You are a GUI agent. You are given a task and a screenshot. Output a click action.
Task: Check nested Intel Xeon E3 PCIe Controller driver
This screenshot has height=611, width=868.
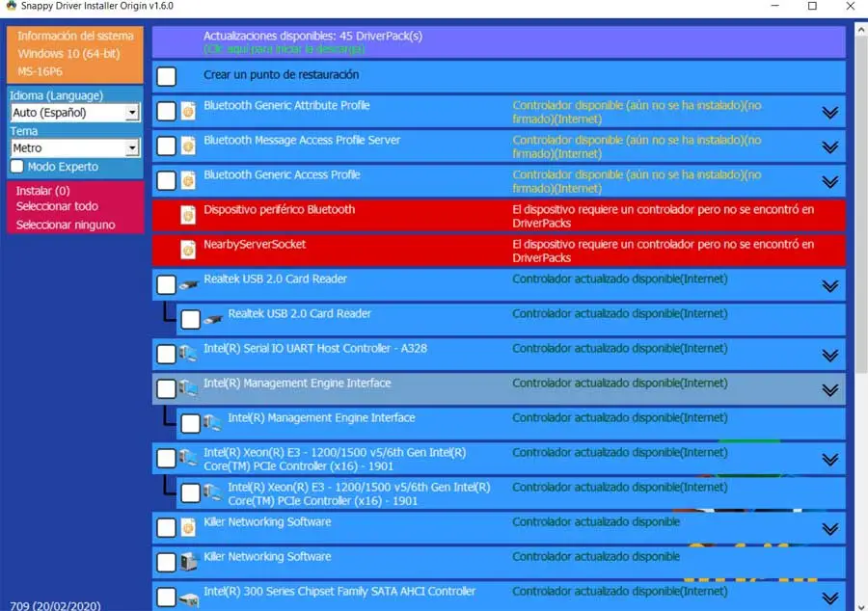(190, 492)
